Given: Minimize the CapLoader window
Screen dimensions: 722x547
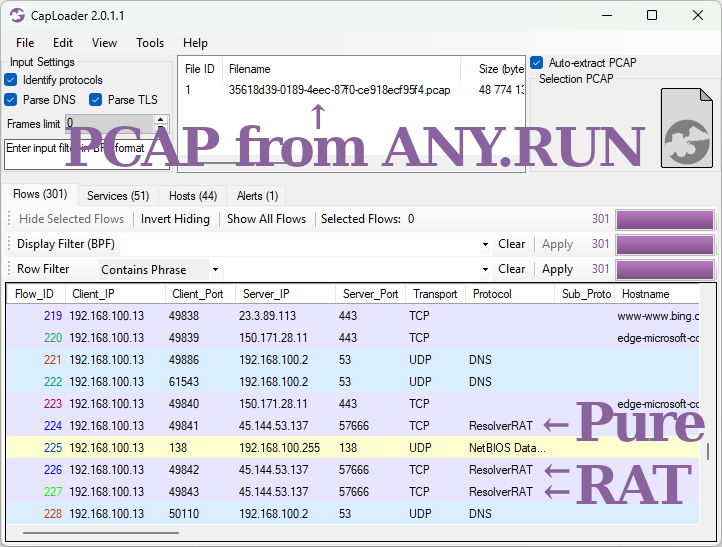Looking at the screenshot, I should (x=607, y=15).
